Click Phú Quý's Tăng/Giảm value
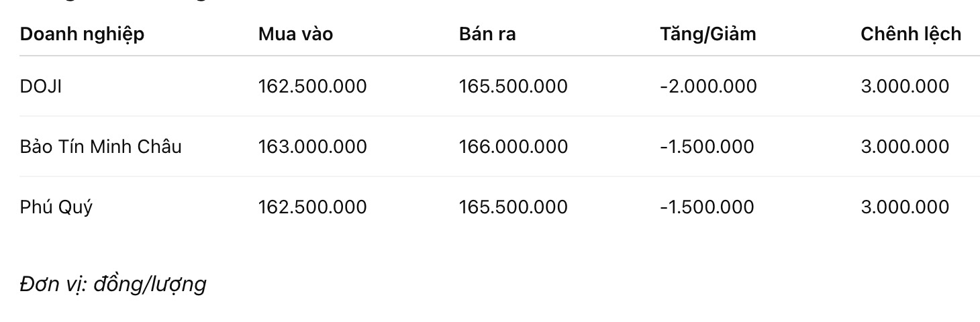 707,207
